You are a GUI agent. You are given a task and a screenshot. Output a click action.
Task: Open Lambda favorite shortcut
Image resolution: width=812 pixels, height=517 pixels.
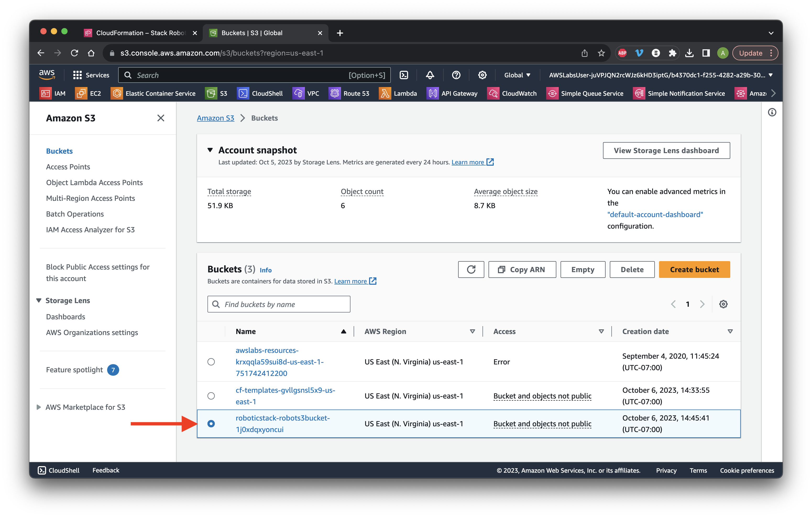tap(398, 94)
